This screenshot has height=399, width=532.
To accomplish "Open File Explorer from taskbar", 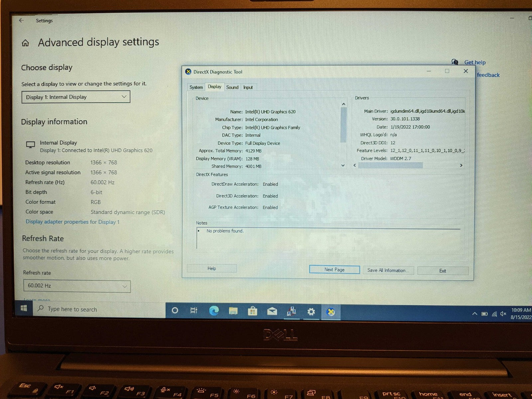I will pyautogui.click(x=233, y=311).
